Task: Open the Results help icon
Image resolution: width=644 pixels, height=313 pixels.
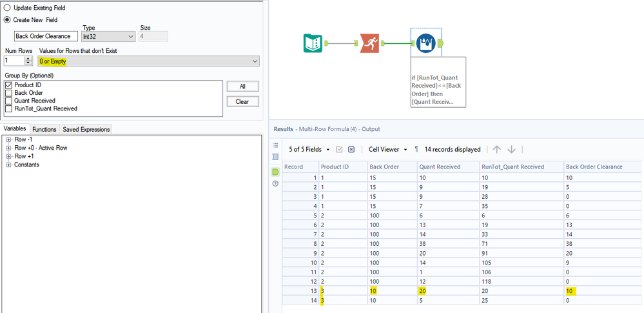Action: [x=276, y=184]
